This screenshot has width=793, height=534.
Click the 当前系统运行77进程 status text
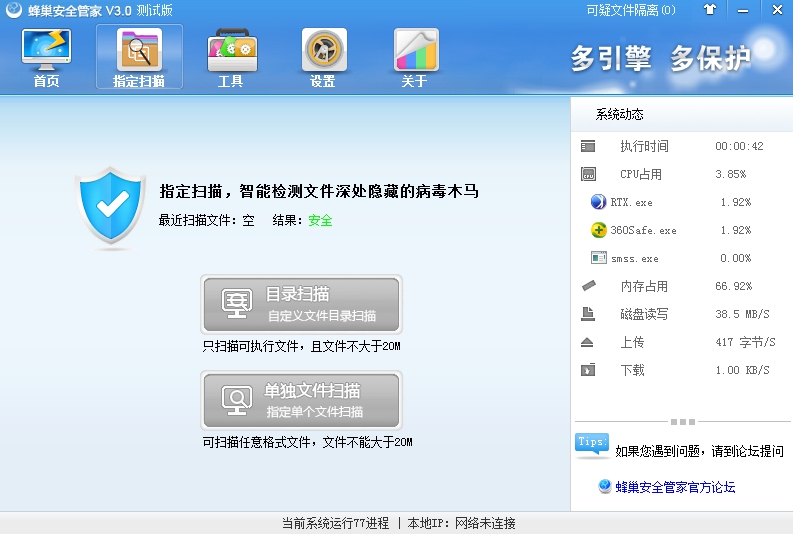[x=335, y=523]
